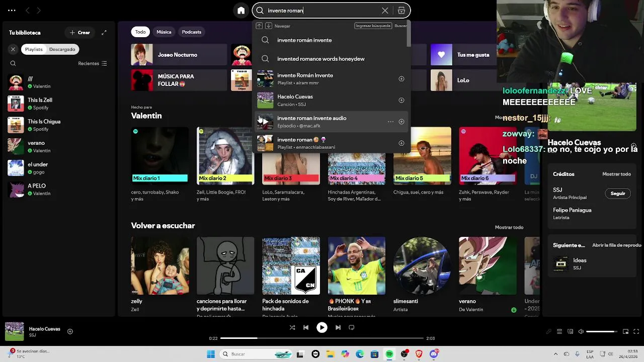Show all in Volver a escuchar

(x=509, y=227)
